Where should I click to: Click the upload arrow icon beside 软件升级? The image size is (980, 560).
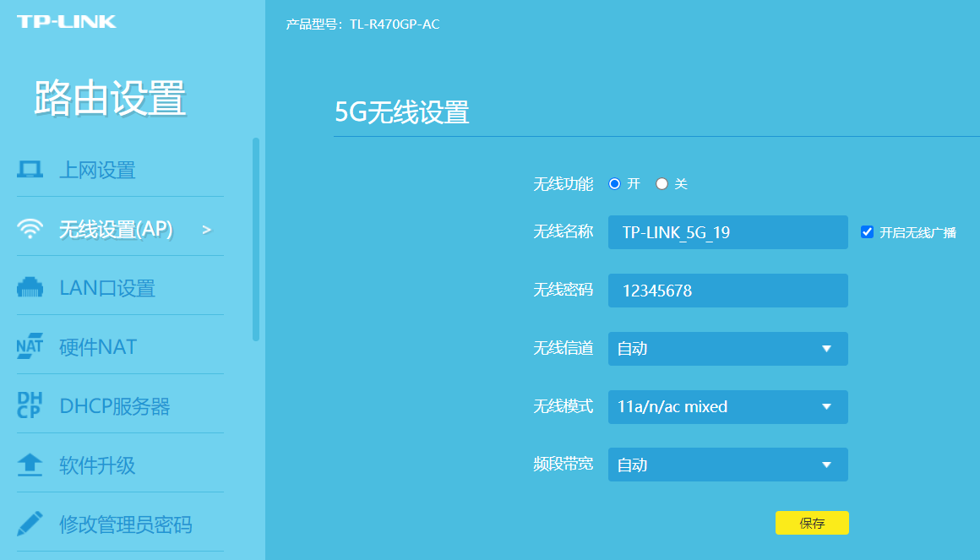pyautogui.click(x=30, y=465)
